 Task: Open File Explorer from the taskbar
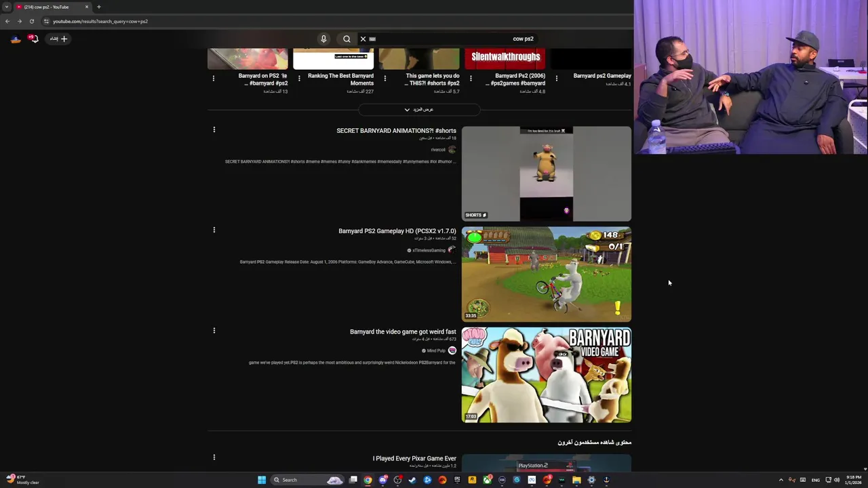coord(576,480)
